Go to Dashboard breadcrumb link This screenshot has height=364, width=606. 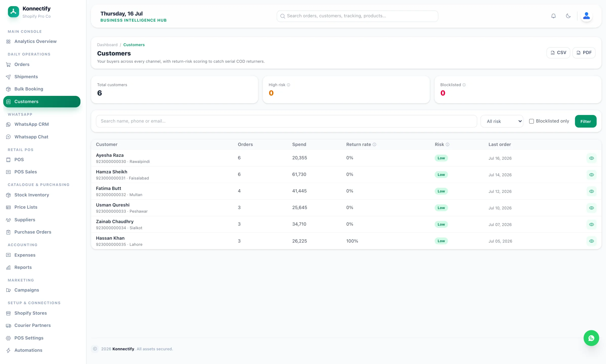107,45
